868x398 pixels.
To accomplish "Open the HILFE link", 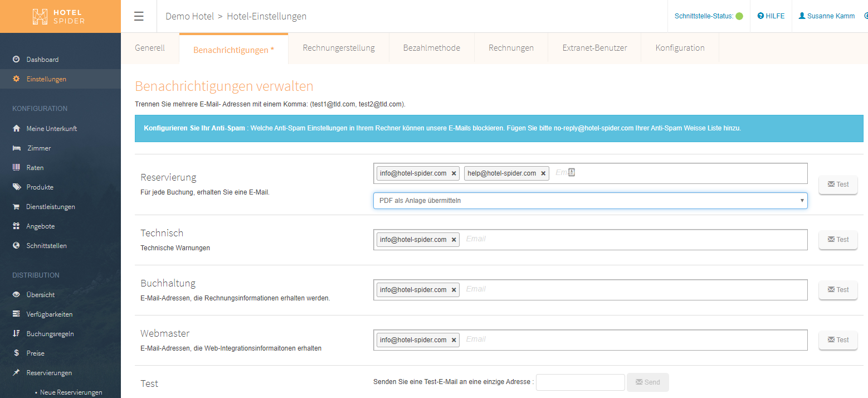I will 771,16.
